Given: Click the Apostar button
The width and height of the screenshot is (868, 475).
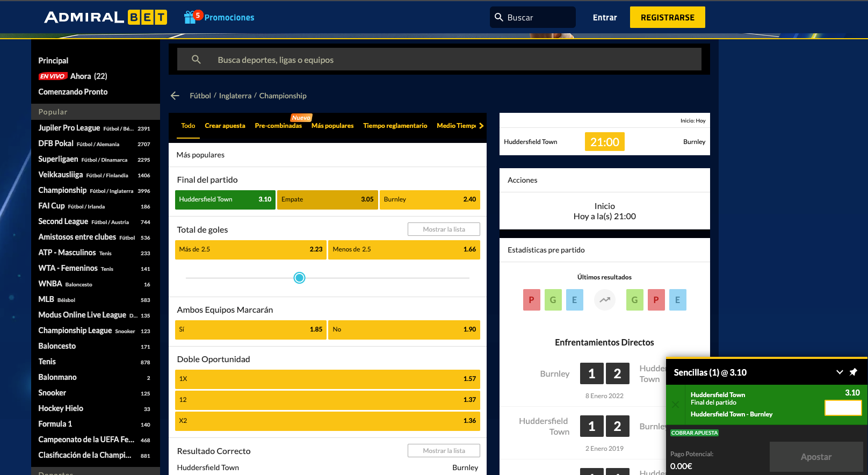Looking at the screenshot, I should 816,457.
